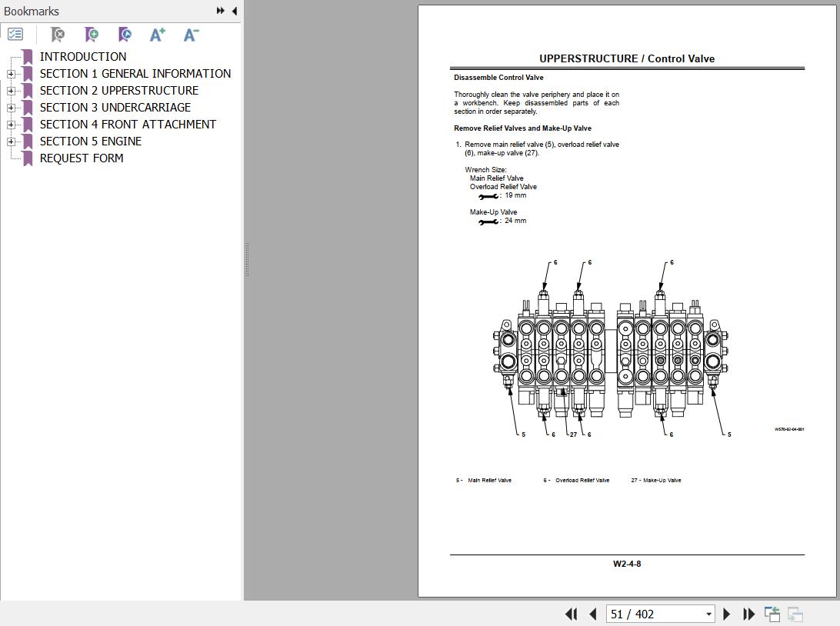The height and width of the screenshot is (626, 840).
Task: Click the 6 - Overload Relief Valve legend
Action: pos(576,481)
